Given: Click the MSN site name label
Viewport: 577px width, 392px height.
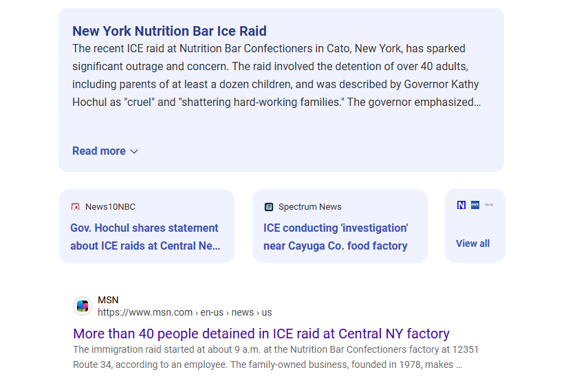Looking at the screenshot, I should tap(108, 300).
